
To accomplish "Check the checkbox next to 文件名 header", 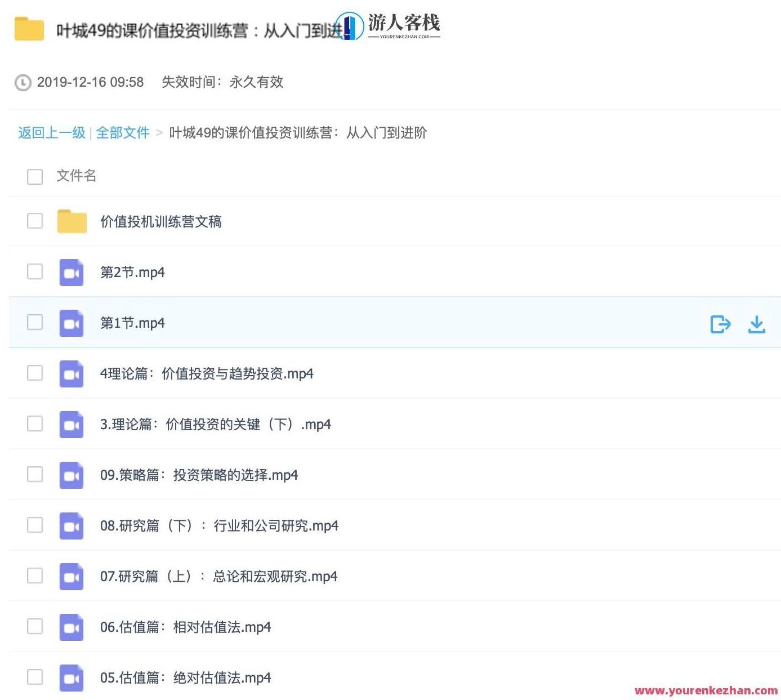I will 34,176.
